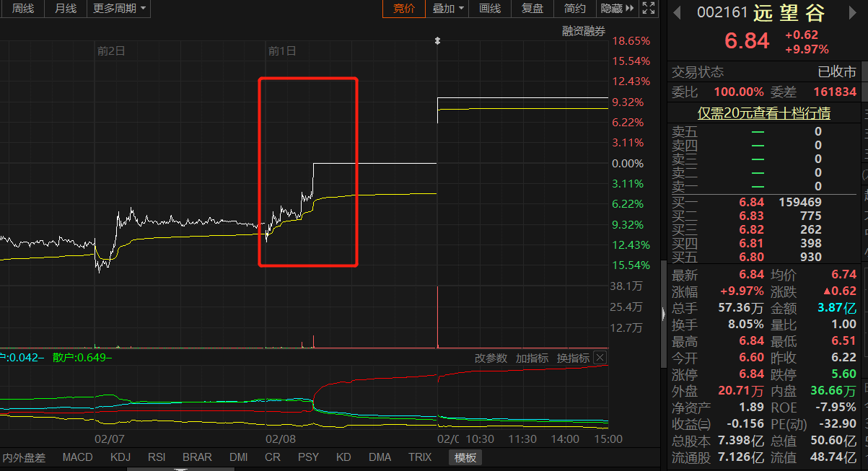This screenshot has width=868, height=471.
Task: Click the 总手 volume value 57.36万
Action: [x=741, y=308]
